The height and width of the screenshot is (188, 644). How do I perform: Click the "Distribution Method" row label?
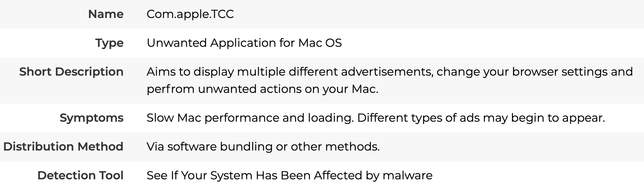63,147
